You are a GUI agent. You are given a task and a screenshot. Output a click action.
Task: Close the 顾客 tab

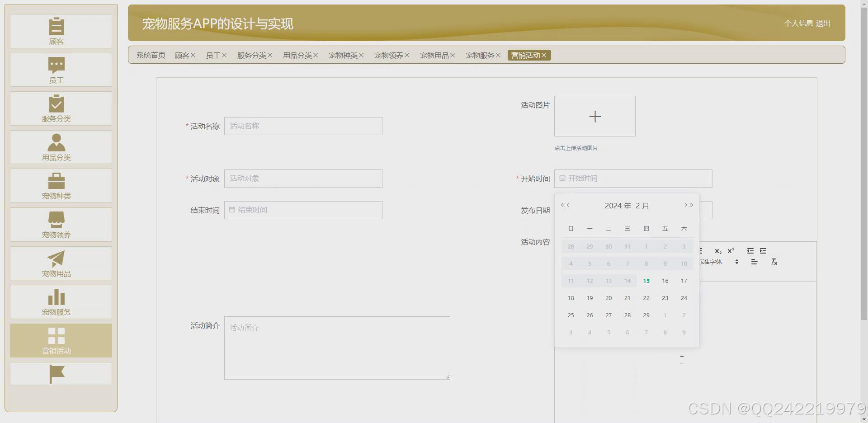(193, 55)
